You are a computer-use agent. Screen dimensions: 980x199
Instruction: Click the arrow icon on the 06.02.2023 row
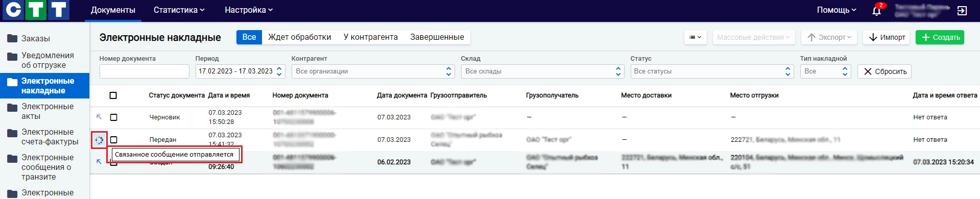click(99, 162)
